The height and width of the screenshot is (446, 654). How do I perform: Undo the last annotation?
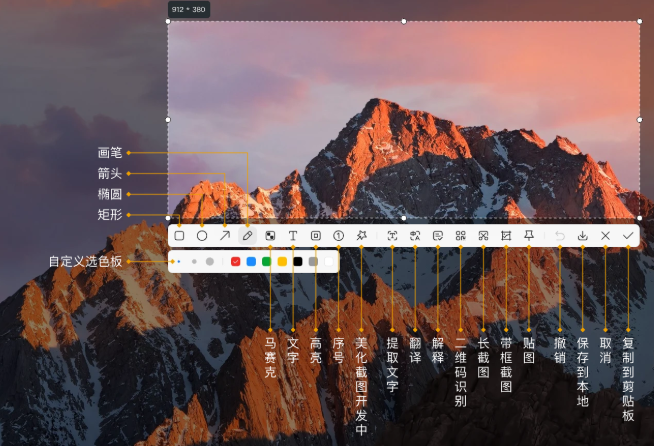coord(560,236)
